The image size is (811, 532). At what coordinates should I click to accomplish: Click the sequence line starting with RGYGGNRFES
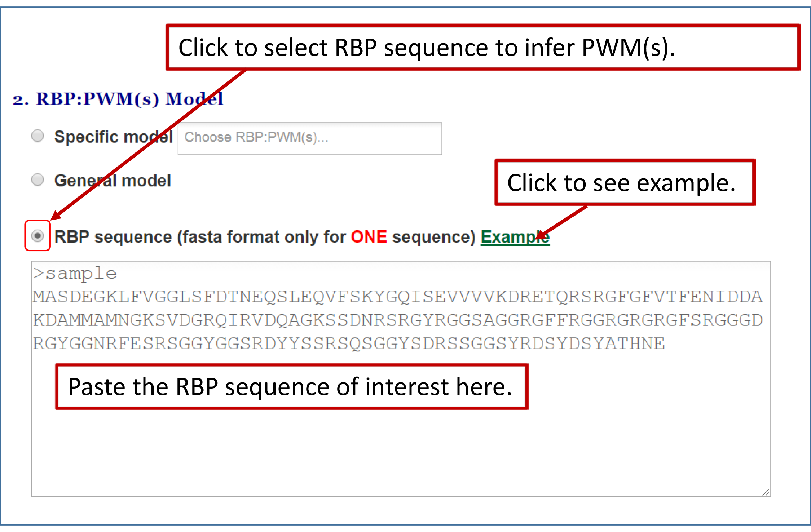pos(349,344)
